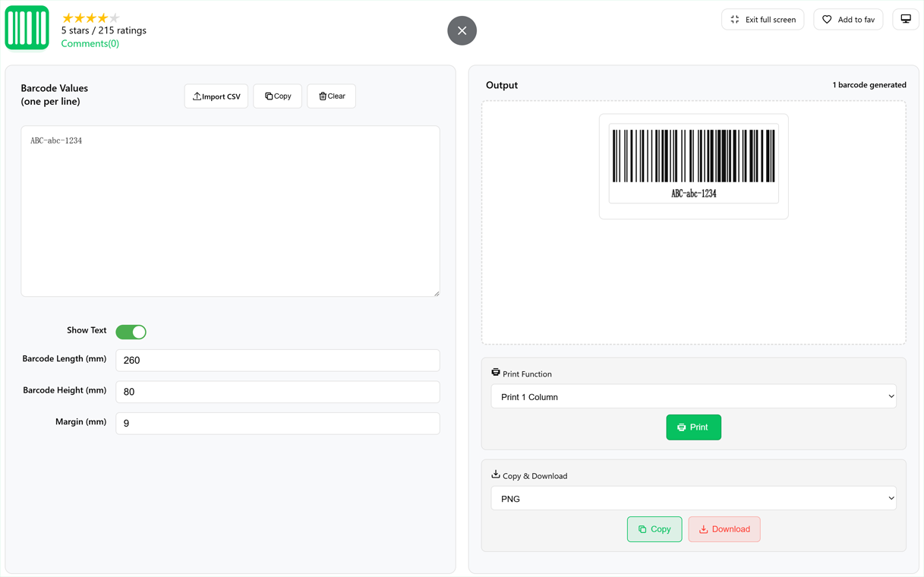Click the Barcode Length field
The height and width of the screenshot is (577, 924).
click(278, 360)
